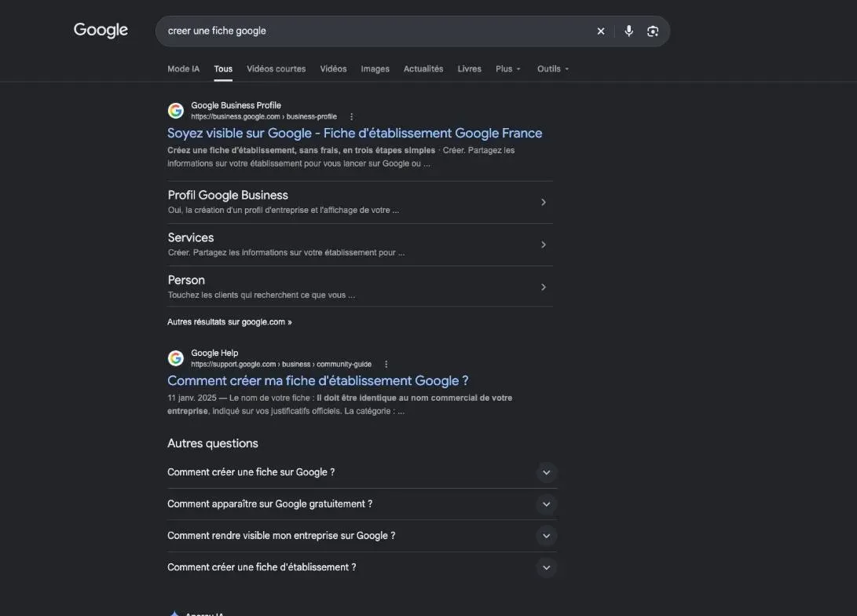Image resolution: width=857 pixels, height=616 pixels.
Task: Open 'Autres résultats sur google.com' link
Action: click(229, 322)
